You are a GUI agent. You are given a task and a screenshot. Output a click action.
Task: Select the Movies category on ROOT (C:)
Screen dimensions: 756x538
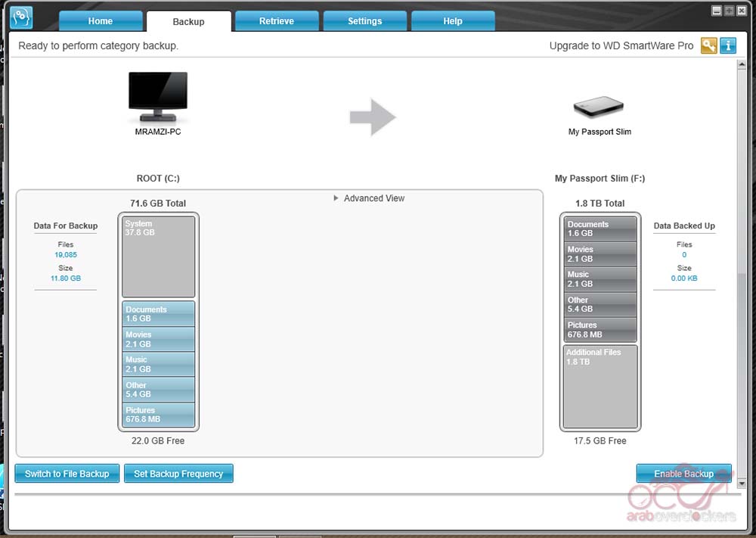pyautogui.click(x=158, y=339)
